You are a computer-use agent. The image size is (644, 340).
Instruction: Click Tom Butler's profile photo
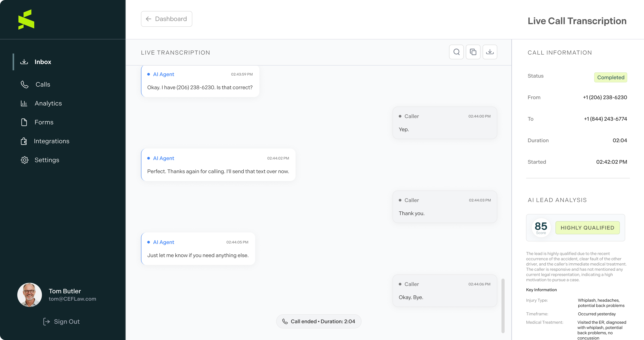[30, 295]
